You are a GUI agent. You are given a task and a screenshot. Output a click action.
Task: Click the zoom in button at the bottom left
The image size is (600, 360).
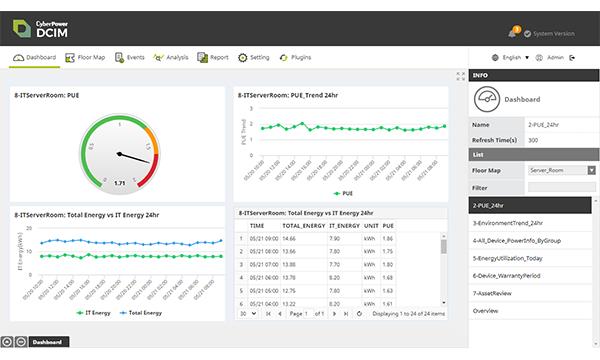coord(7,342)
